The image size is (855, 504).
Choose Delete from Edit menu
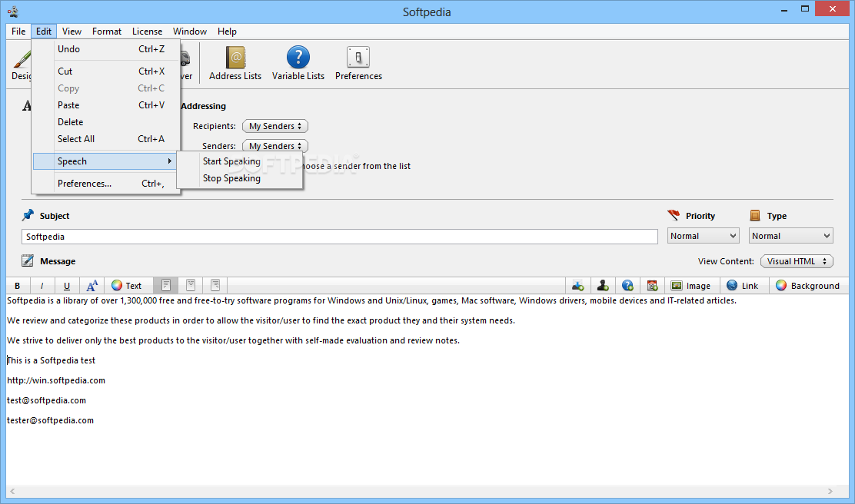point(106,122)
